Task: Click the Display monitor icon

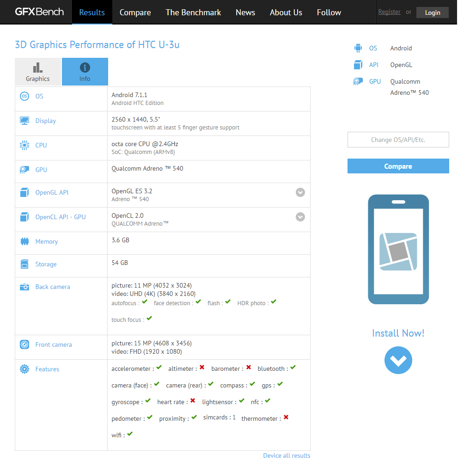Action: coord(24,121)
